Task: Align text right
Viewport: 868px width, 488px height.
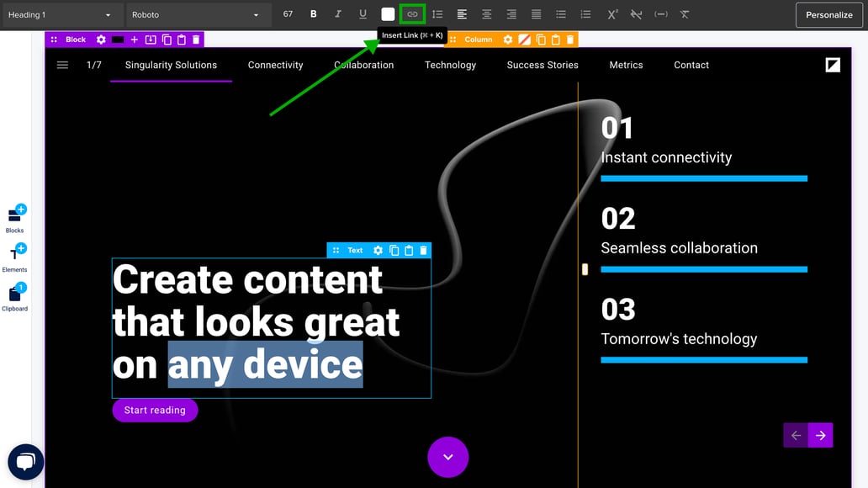Action: coord(511,14)
